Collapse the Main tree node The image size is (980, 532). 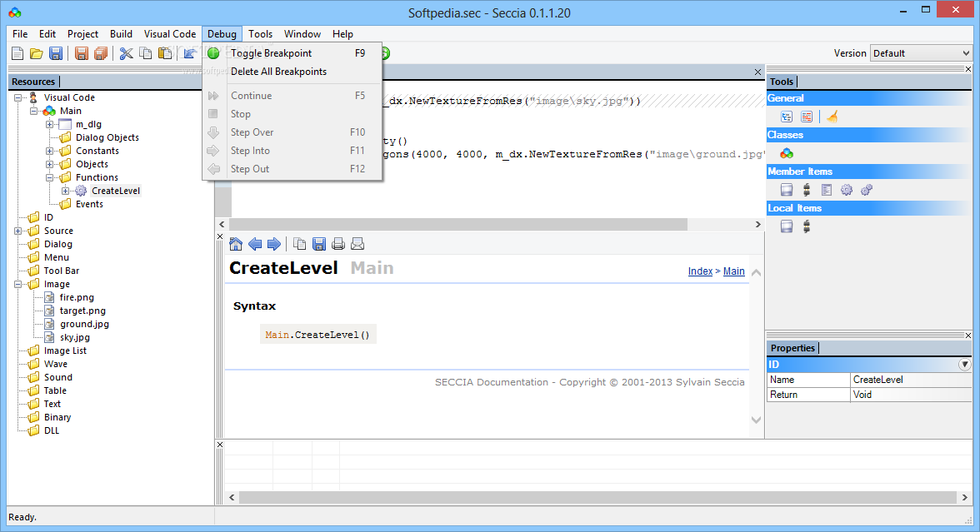[x=33, y=111]
